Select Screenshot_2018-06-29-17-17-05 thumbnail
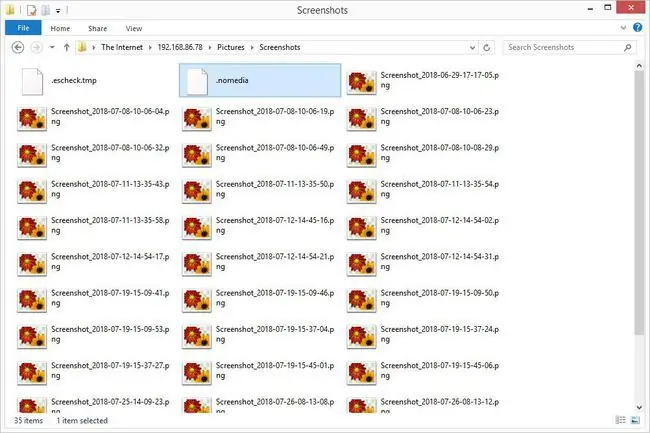Screen dimensions: 650x433 pyautogui.click(x=362, y=82)
